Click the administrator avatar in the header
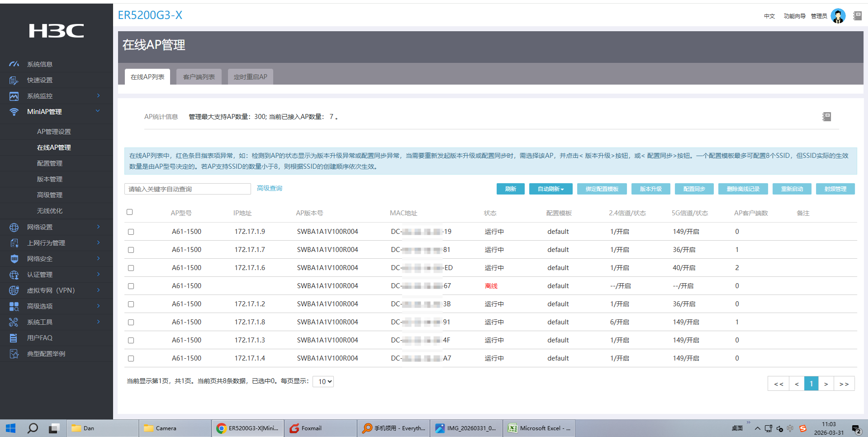This screenshot has height=437, width=868. click(838, 15)
